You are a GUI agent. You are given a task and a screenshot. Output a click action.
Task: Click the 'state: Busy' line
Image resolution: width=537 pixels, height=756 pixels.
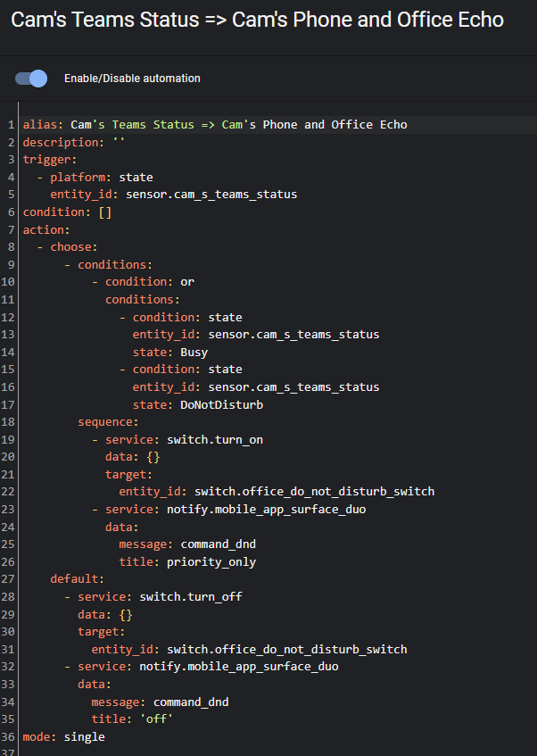click(170, 353)
